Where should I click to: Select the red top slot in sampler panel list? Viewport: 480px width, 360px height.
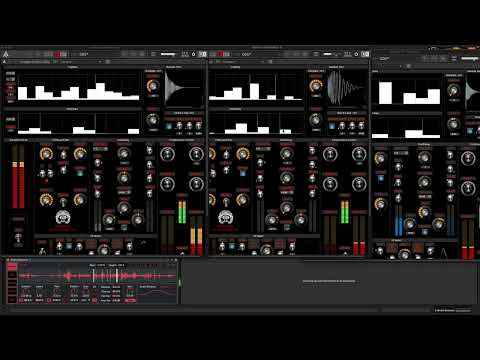(12, 266)
